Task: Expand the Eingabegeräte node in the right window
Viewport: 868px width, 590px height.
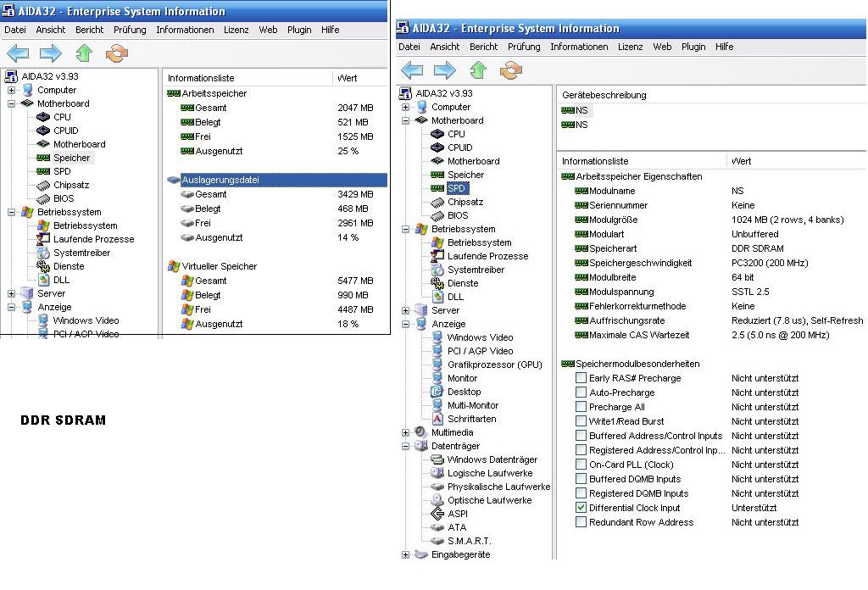Action: [405, 554]
